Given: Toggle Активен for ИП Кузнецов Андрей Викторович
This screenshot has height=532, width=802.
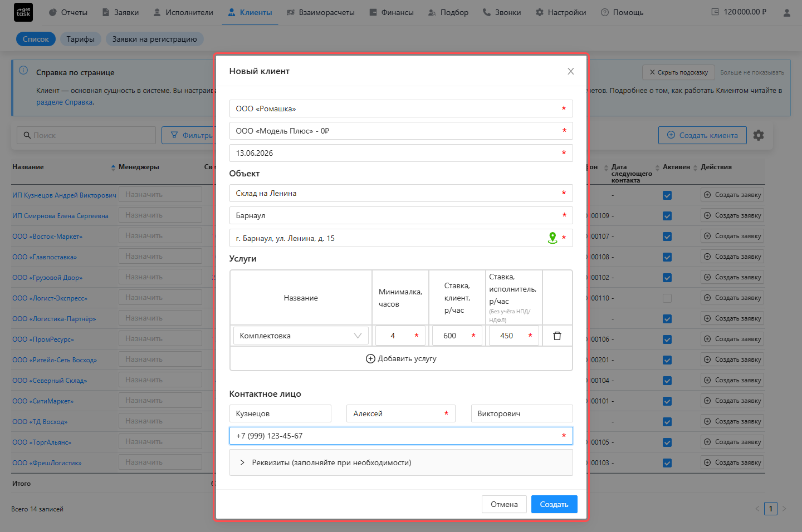Looking at the screenshot, I should [667, 195].
